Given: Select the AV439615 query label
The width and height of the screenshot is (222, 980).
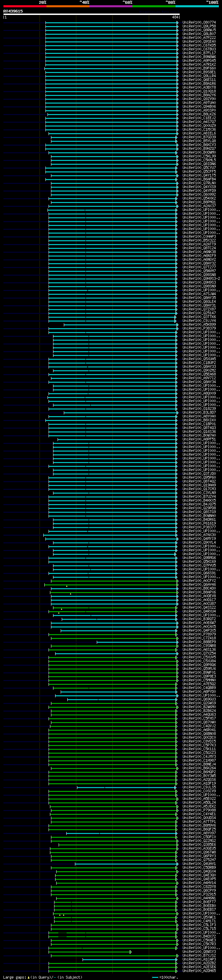Looking at the screenshot, I should pos(13,11).
